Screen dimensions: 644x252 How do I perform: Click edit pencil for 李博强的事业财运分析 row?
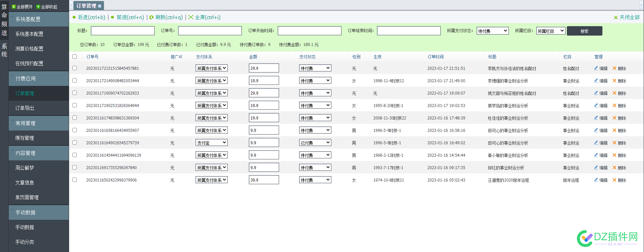click(596, 81)
